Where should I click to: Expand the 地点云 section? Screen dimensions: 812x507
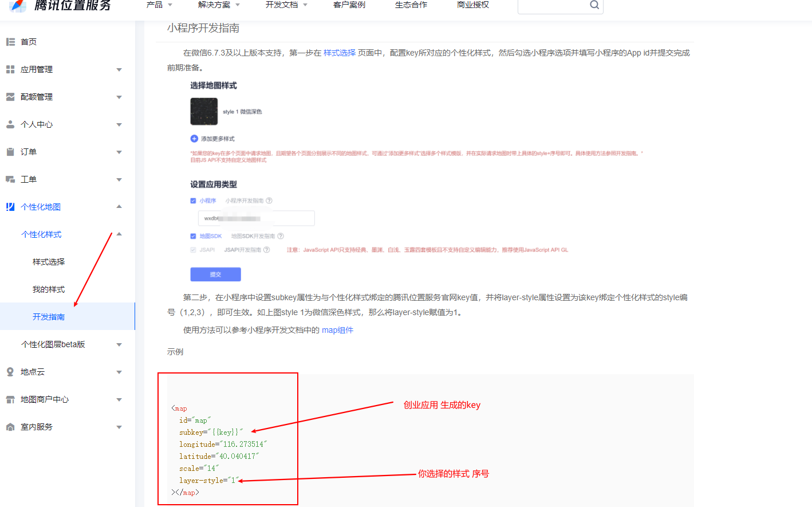tap(120, 371)
